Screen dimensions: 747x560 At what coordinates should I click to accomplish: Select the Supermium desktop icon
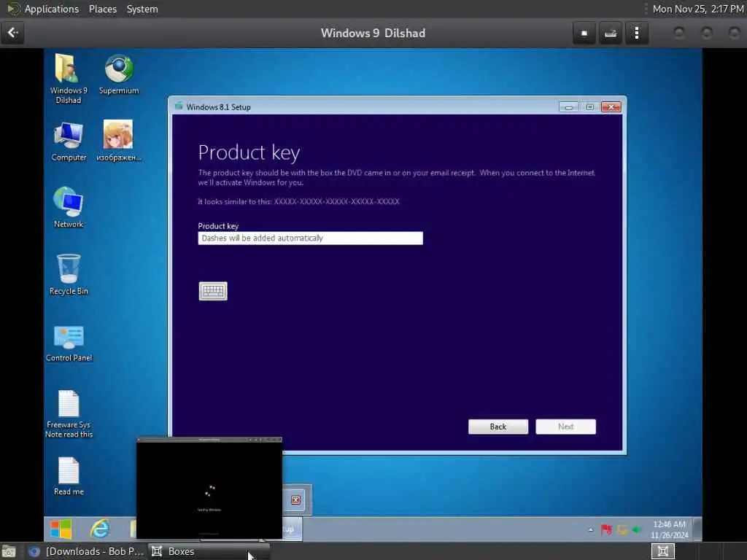[x=119, y=75]
